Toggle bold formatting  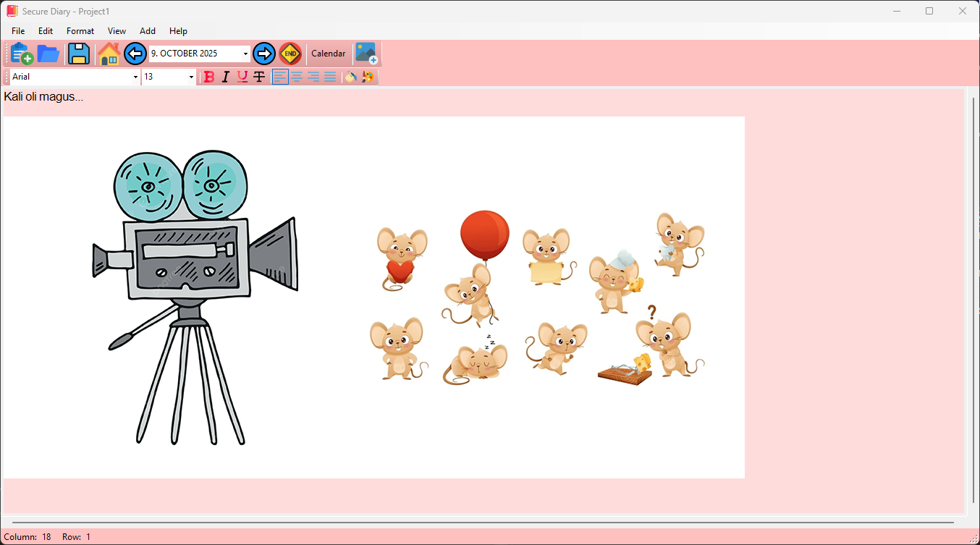pos(209,77)
